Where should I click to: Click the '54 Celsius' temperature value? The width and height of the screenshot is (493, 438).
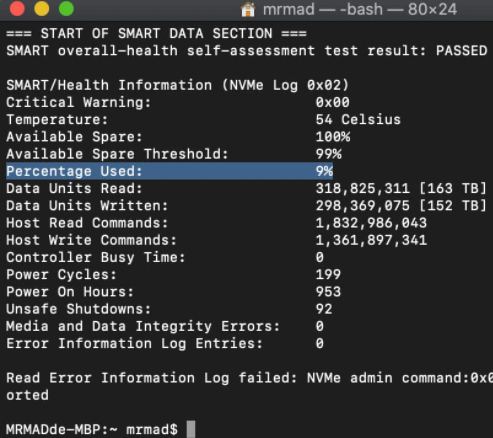358,119
